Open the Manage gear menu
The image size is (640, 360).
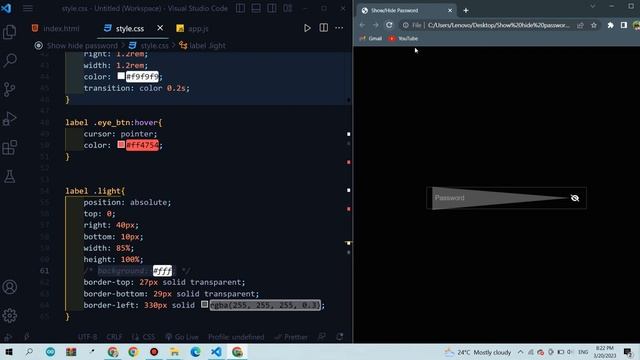(9, 315)
